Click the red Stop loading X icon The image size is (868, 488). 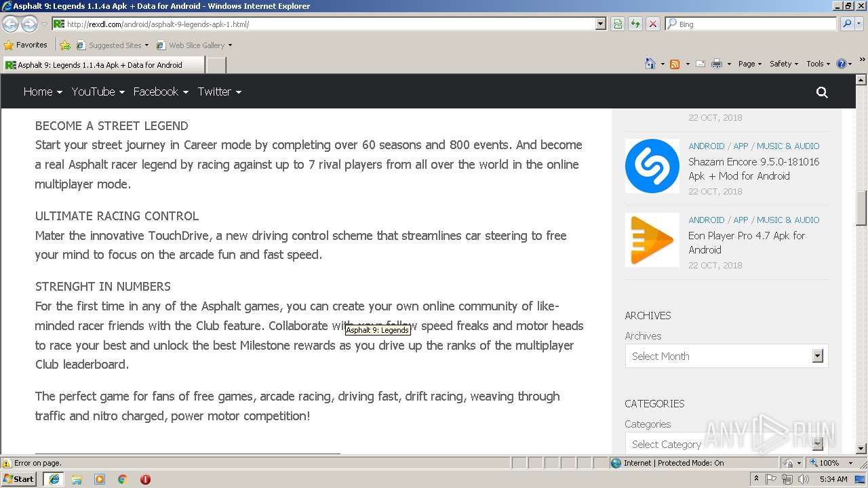653,24
